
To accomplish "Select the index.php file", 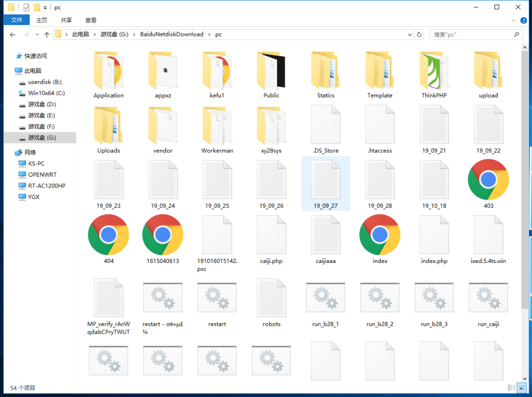I will point(434,240).
